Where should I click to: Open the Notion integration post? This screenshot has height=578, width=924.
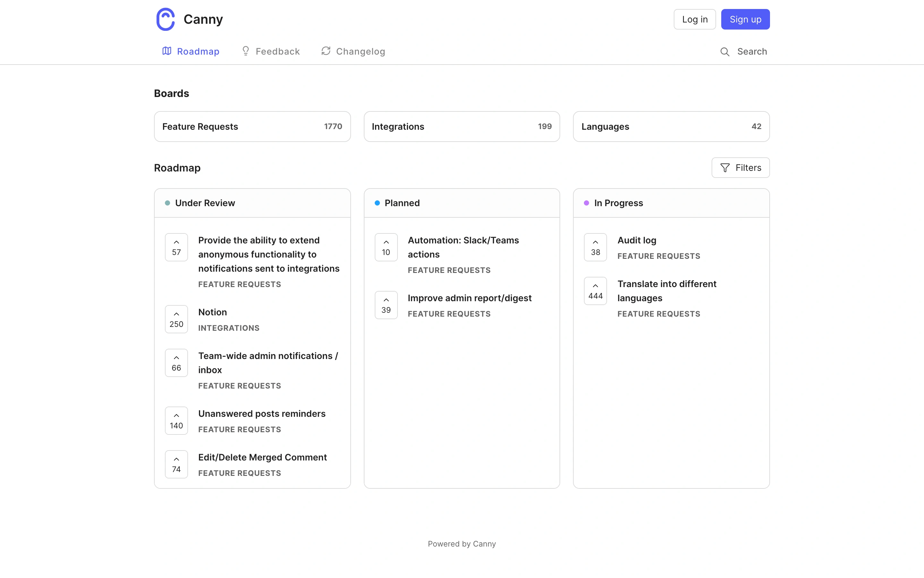(x=213, y=312)
